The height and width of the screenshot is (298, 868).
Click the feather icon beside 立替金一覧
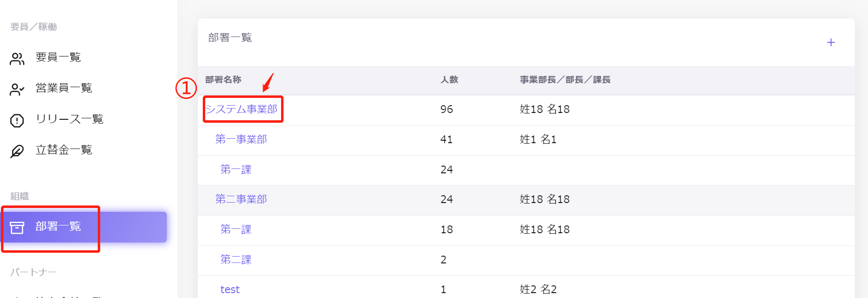tap(17, 151)
